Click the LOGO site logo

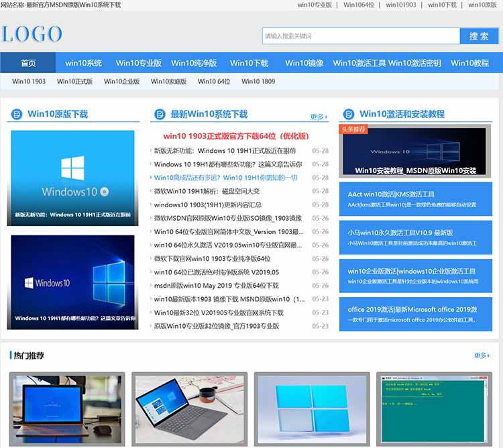tap(32, 34)
